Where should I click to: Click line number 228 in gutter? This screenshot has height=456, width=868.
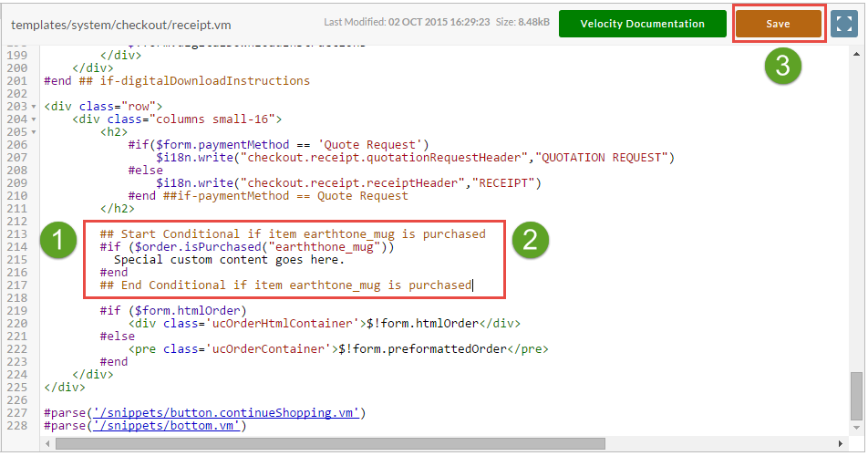pos(16,426)
